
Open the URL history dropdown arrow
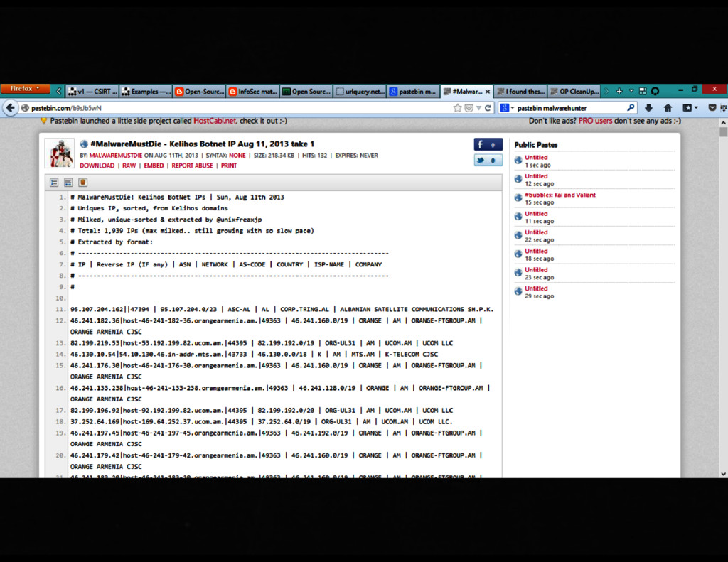point(478,108)
